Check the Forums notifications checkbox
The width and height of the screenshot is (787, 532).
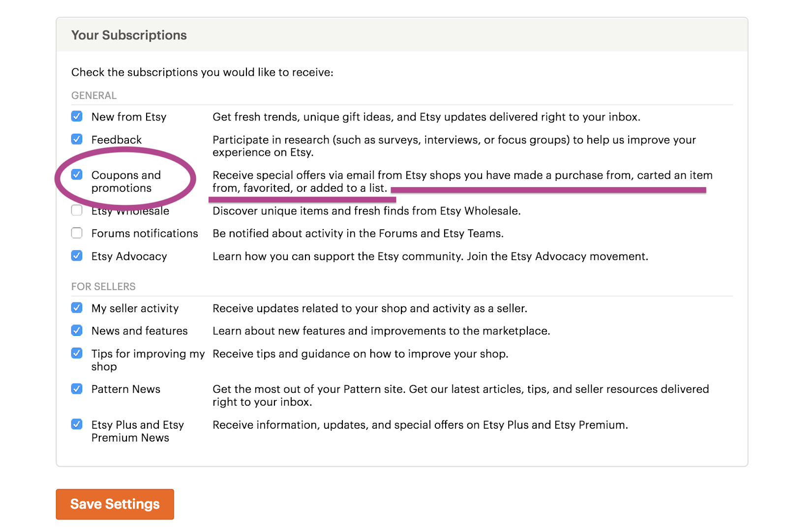coord(77,233)
